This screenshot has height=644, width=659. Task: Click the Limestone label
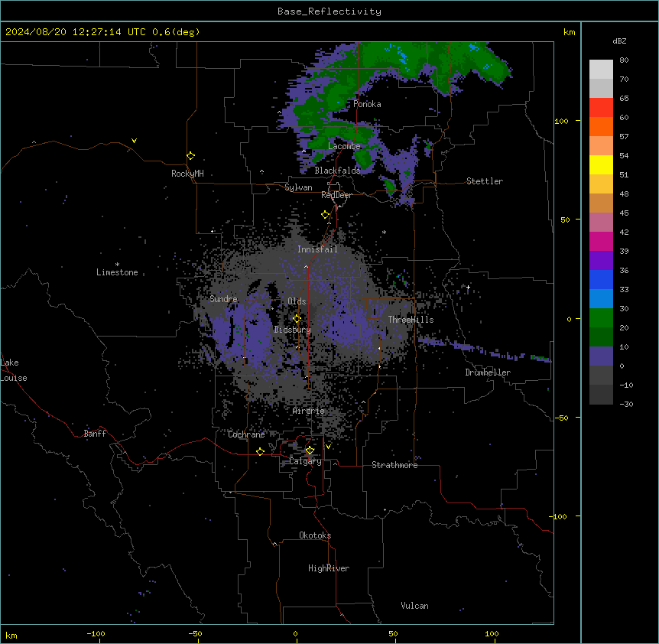click(x=117, y=272)
